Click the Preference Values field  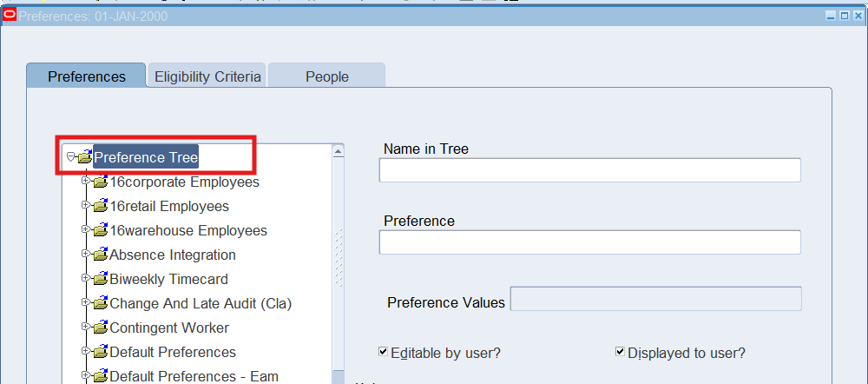click(x=655, y=299)
